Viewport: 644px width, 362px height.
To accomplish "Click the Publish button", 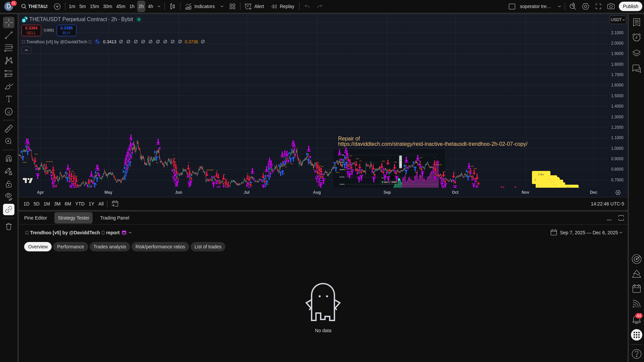I will pyautogui.click(x=630, y=6).
